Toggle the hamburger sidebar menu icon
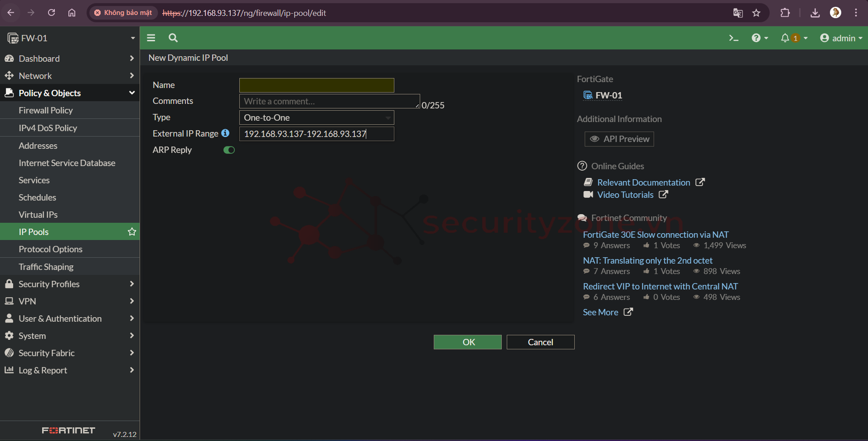This screenshot has width=868, height=441. [151, 38]
